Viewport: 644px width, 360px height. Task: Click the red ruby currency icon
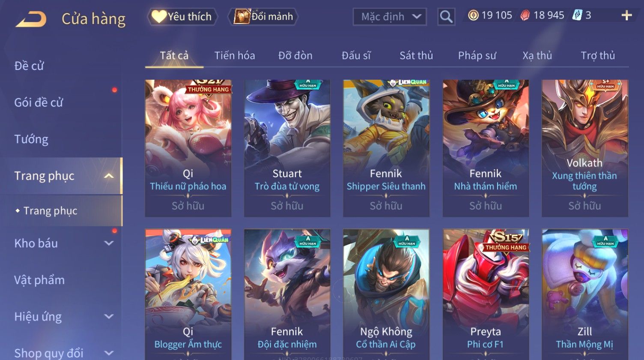coord(525,15)
